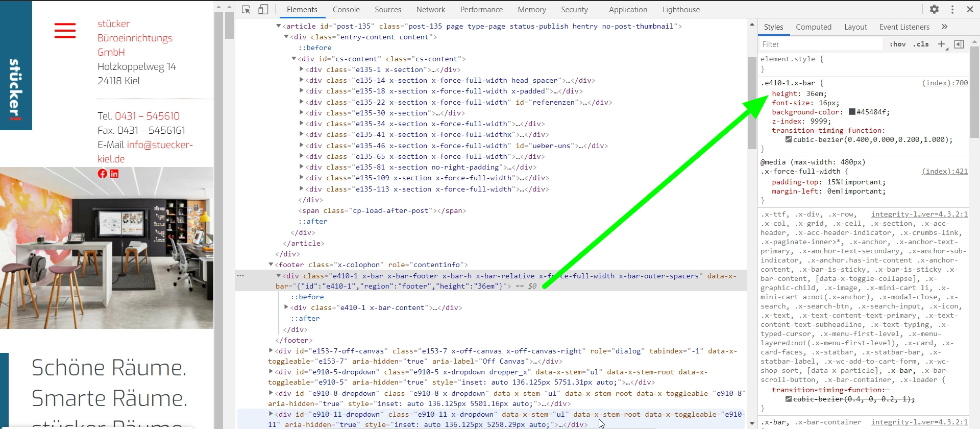
Task: Click the Facebook icon on the webpage
Action: pyautogui.click(x=103, y=174)
